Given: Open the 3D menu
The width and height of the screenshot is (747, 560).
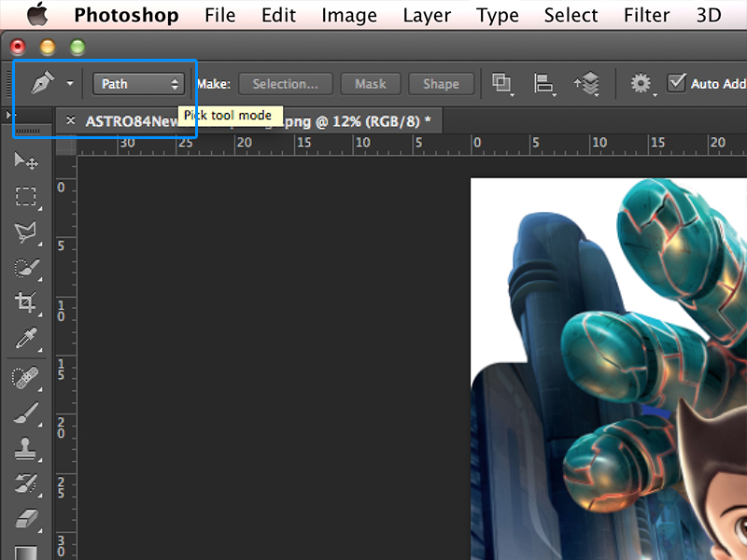Looking at the screenshot, I should click(709, 15).
